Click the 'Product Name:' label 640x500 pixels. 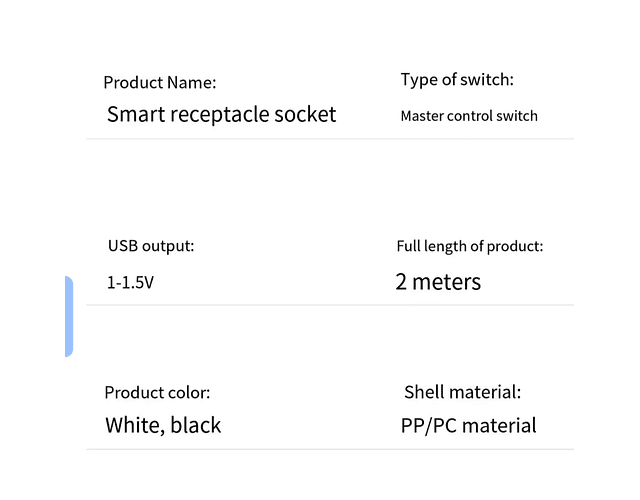point(160,83)
